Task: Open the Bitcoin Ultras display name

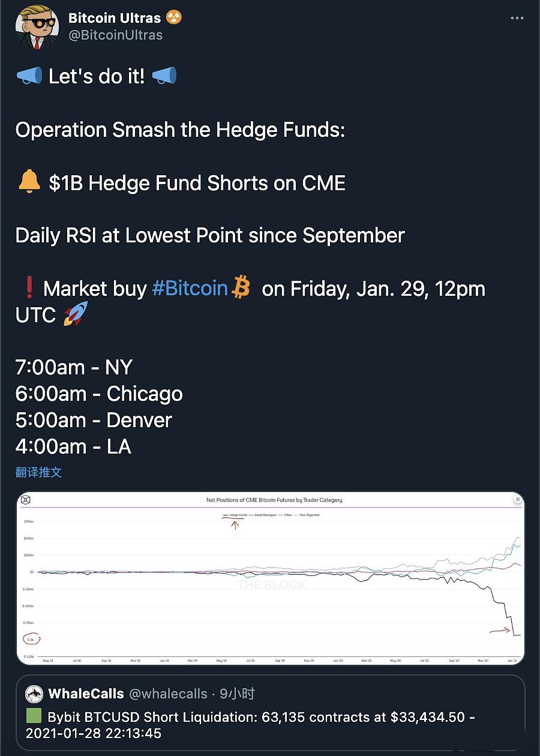Action: coord(115,18)
